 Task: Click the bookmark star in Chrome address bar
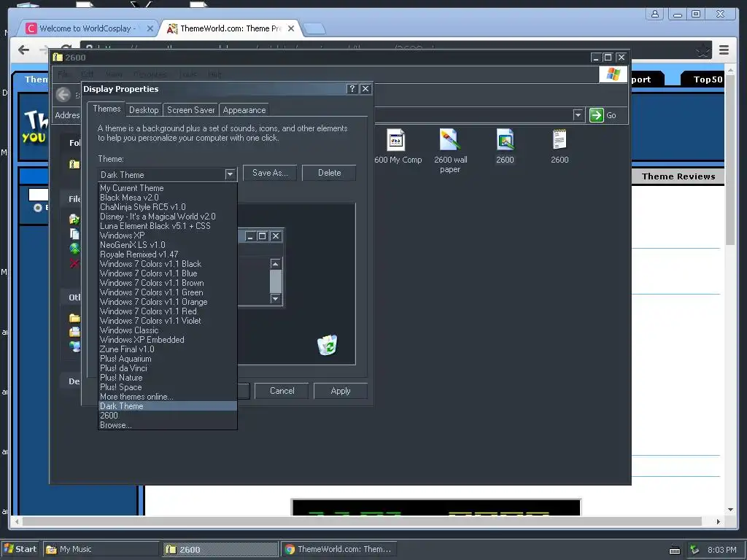coord(703,50)
